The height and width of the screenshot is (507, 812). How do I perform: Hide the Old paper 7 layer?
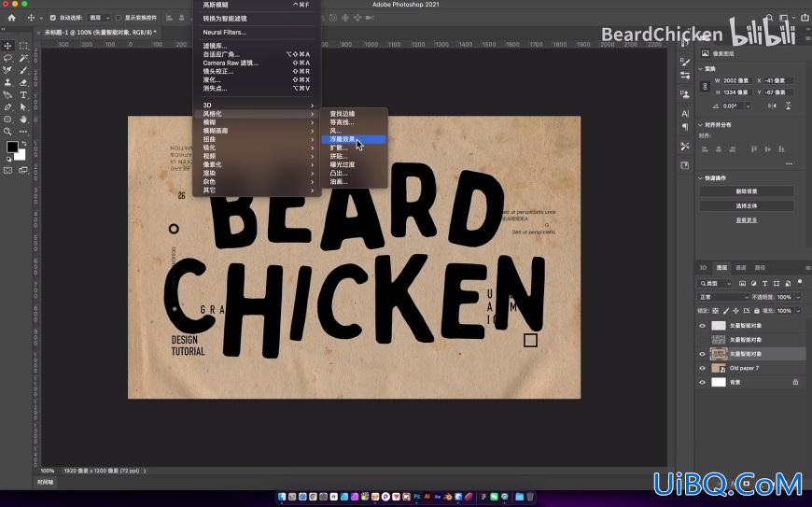(702, 368)
